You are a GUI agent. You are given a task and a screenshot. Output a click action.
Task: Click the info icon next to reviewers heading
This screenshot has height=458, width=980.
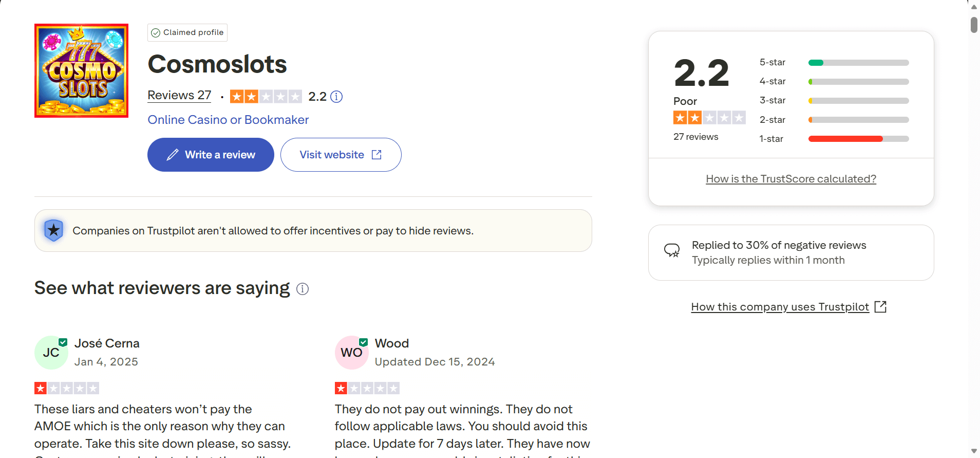pos(303,289)
